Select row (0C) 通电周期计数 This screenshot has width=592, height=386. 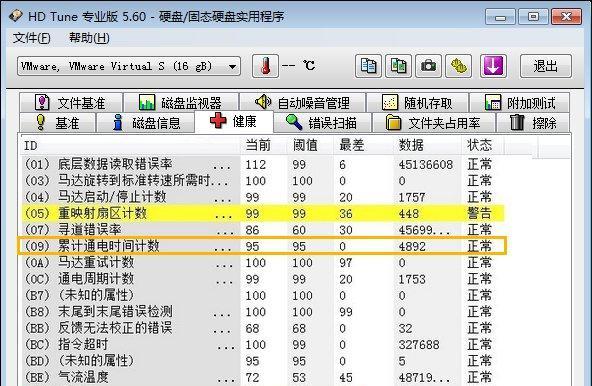pos(262,279)
